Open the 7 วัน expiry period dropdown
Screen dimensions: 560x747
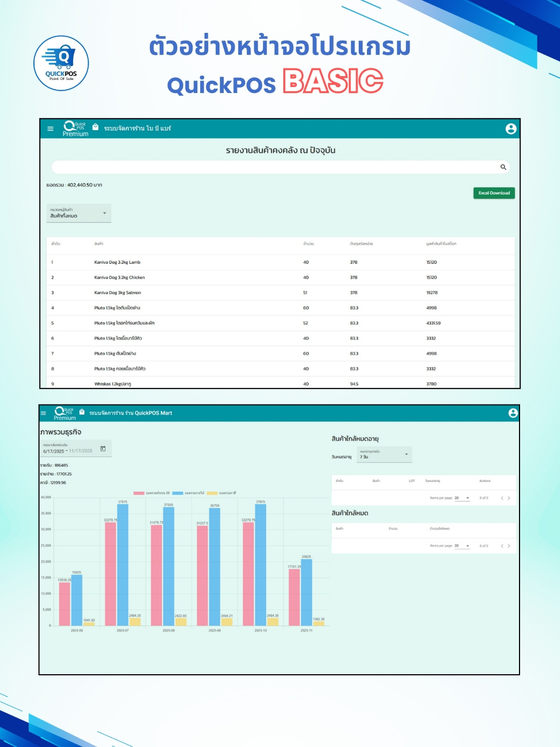coord(384,454)
